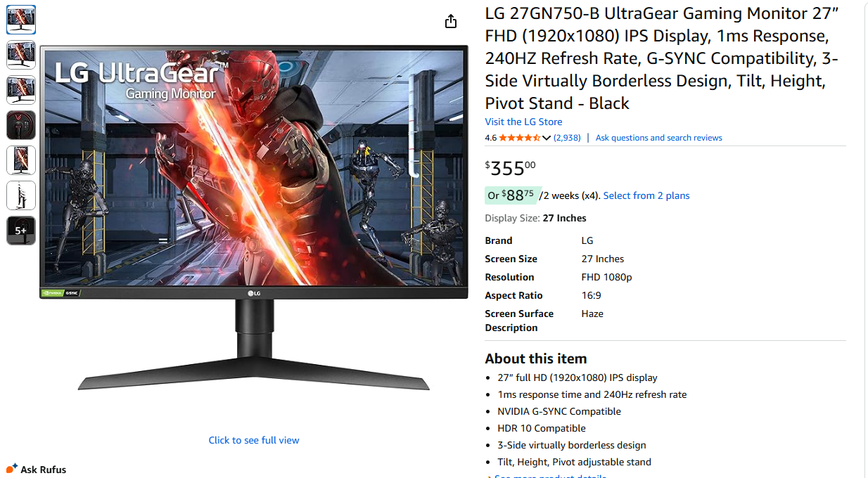
Task: Show the rear view monitor thumbnail
Action: pyautogui.click(x=21, y=125)
